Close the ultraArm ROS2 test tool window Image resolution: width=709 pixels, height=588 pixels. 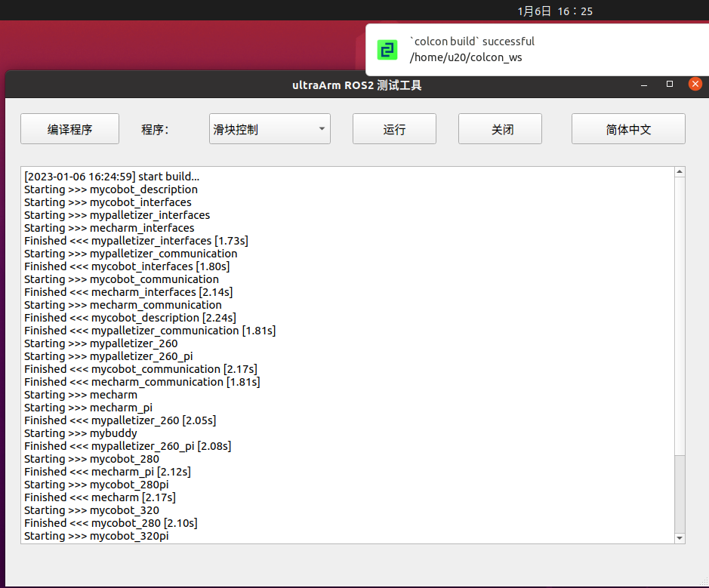[x=695, y=84]
